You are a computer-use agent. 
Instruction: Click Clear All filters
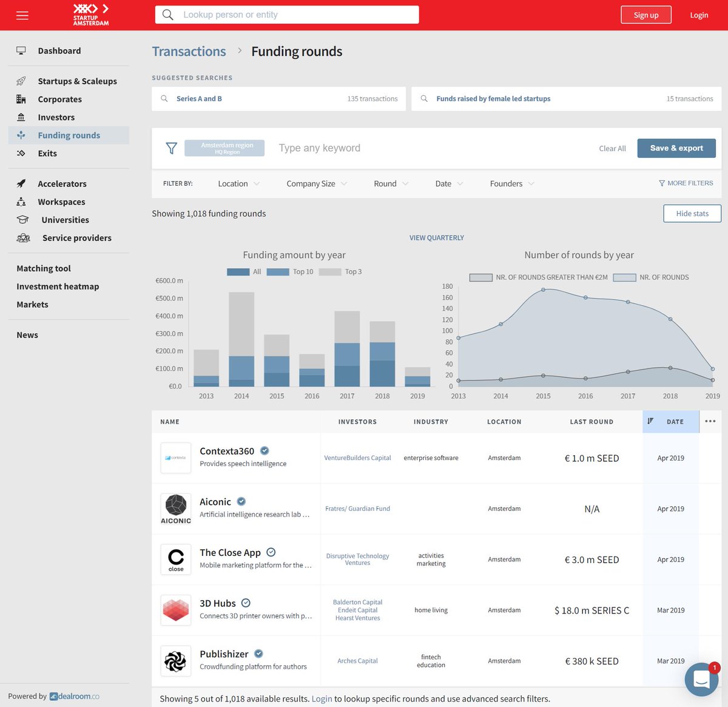pyautogui.click(x=612, y=148)
